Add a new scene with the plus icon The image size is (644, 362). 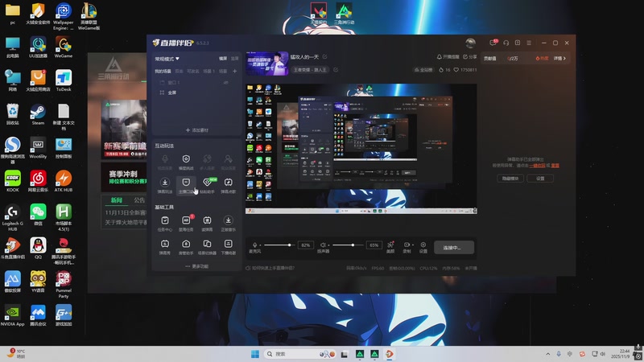pyautogui.click(x=234, y=71)
